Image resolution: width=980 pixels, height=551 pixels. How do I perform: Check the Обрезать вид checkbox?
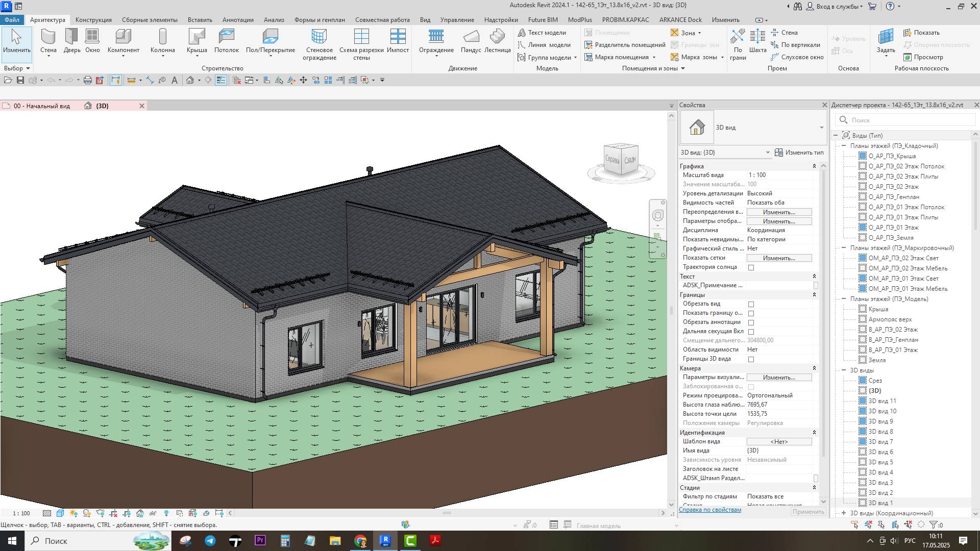[x=751, y=304]
